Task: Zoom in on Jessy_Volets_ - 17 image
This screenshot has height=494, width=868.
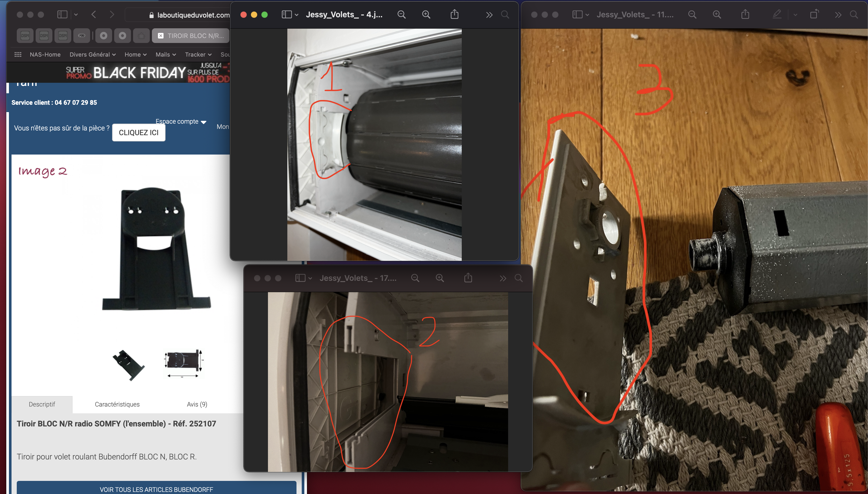Action: click(440, 278)
